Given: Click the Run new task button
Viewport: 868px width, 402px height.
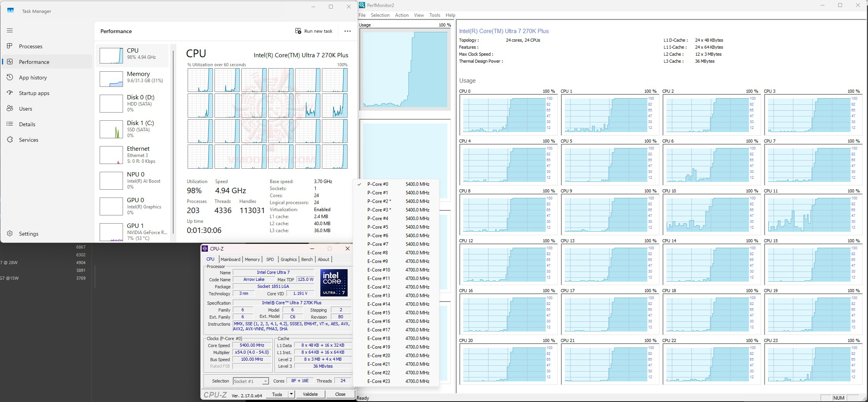Looking at the screenshot, I should point(314,31).
